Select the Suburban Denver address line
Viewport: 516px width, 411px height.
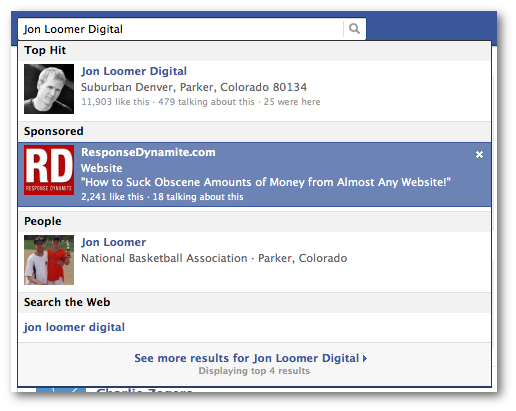(194, 87)
